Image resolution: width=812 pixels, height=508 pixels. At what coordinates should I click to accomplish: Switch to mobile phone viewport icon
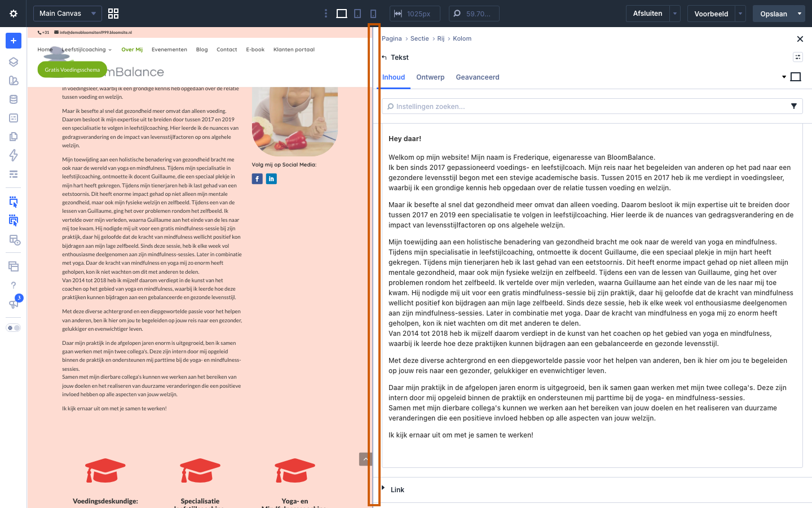[373, 14]
